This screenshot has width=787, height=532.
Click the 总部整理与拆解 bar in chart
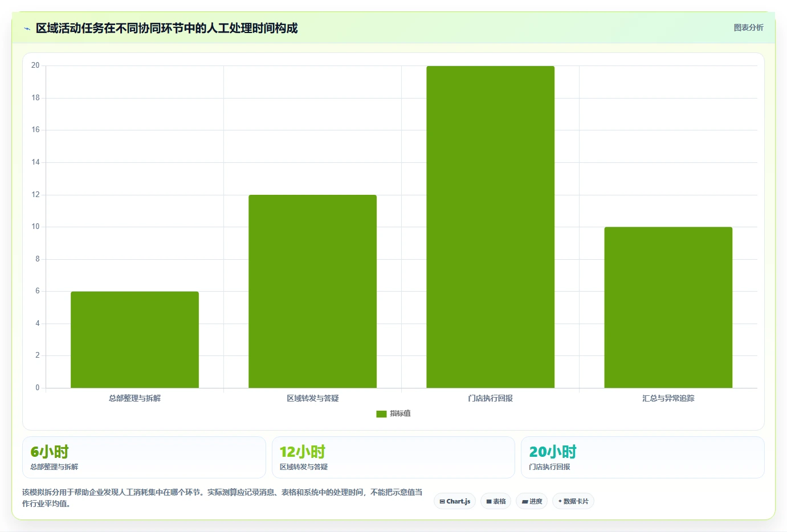click(x=134, y=339)
